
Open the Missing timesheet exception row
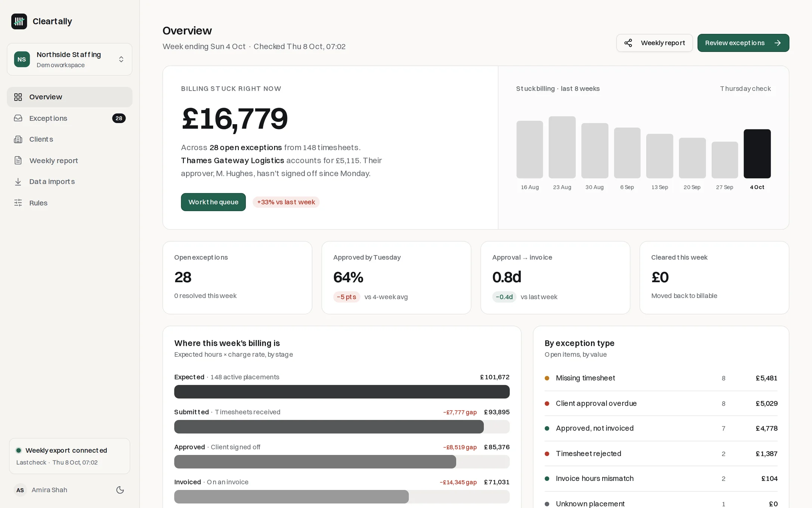pos(661,378)
